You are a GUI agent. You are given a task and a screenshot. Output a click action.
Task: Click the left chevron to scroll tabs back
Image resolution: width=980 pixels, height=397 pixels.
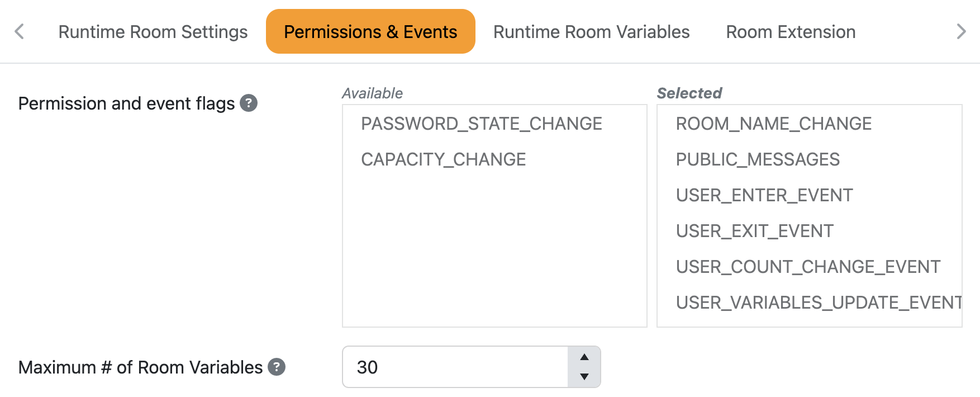(x=19, y=32)
